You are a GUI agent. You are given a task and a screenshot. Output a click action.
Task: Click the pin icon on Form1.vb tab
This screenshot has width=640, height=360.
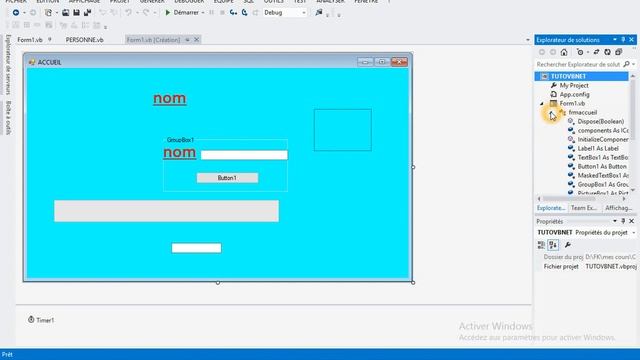50,40
